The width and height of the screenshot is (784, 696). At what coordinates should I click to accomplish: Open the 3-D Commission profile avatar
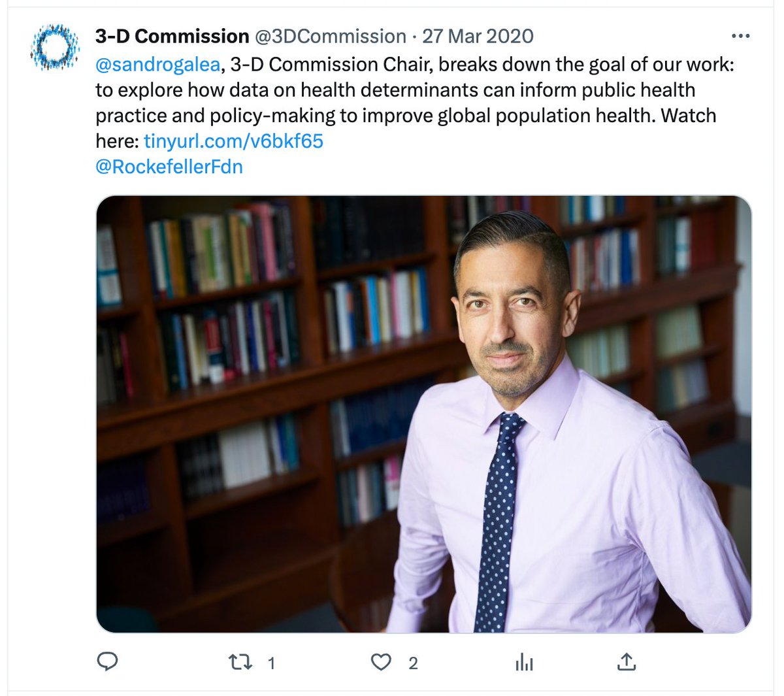tap(54, 46)
